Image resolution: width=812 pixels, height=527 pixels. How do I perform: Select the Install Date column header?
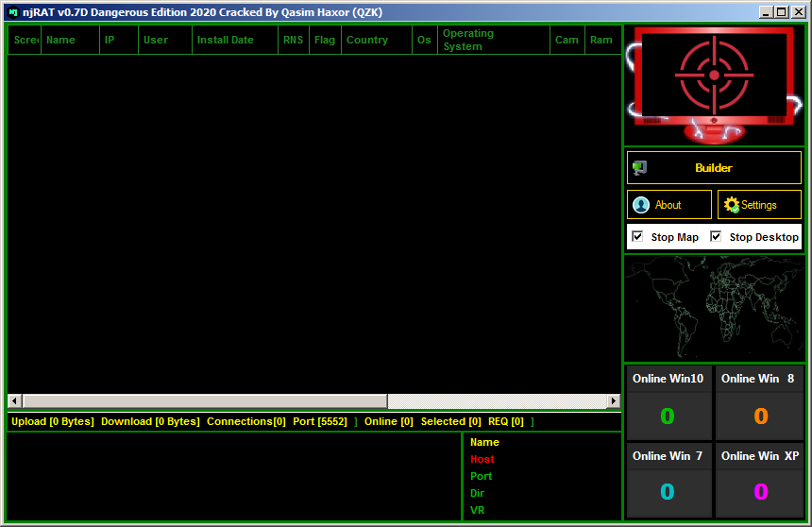coord(225,40)
